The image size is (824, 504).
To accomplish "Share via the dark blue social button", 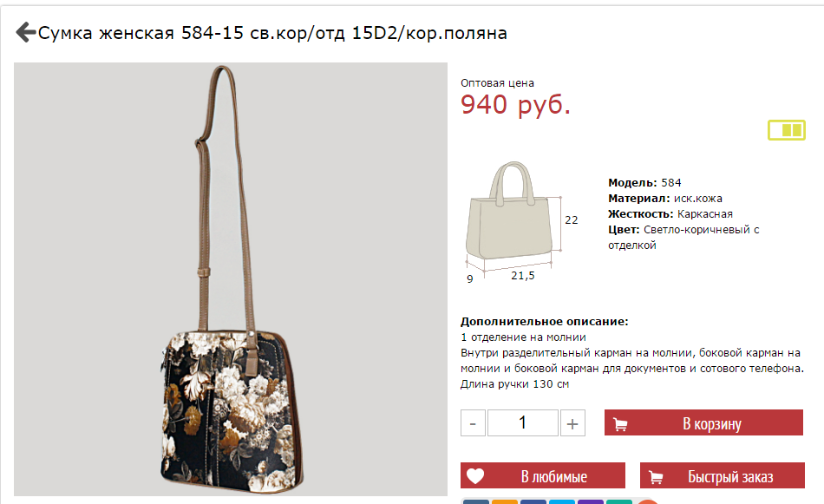I will coord(533,502).
